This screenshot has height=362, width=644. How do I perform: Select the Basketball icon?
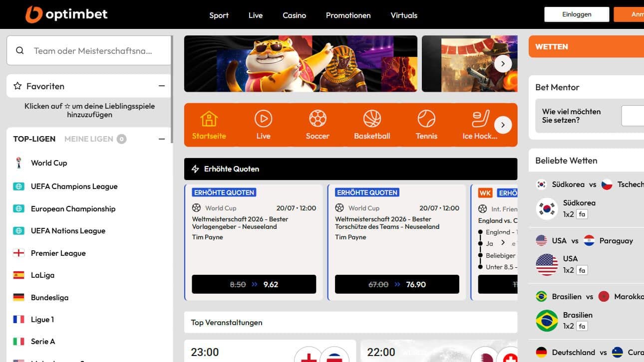click(372, 119)
